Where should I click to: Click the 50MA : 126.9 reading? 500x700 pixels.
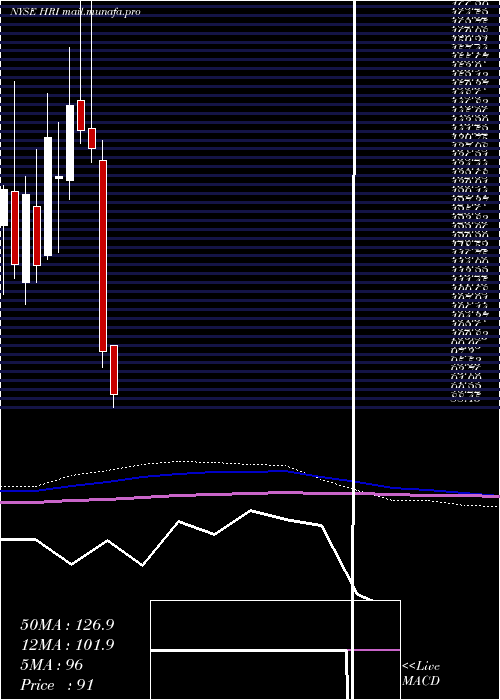(67, 625)
